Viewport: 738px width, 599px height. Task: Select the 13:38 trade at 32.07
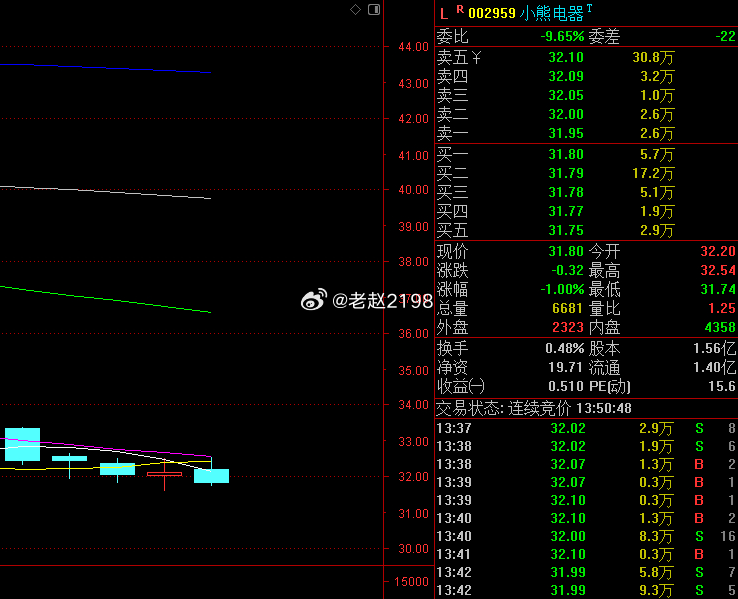[x=586, y=464]
